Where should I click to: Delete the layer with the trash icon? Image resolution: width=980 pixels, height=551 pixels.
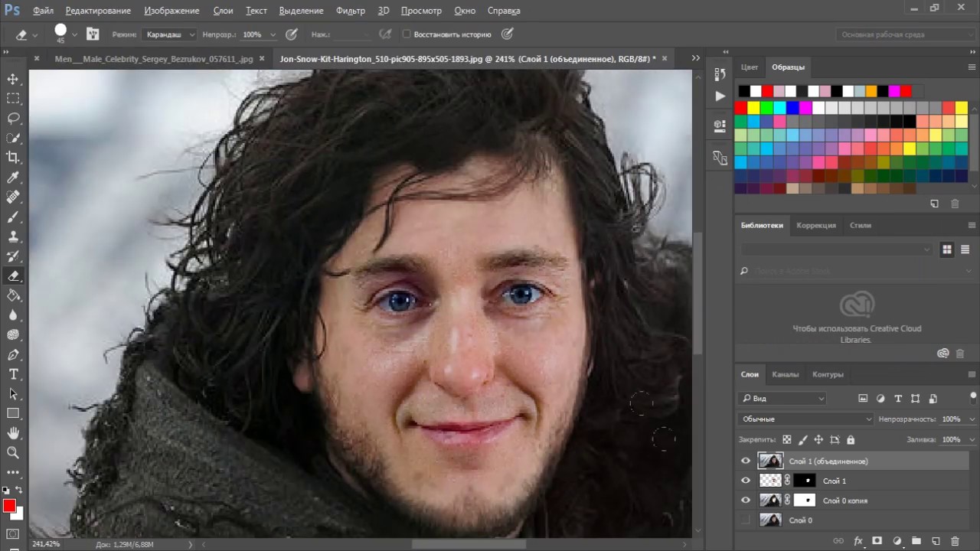click(955, 541)
